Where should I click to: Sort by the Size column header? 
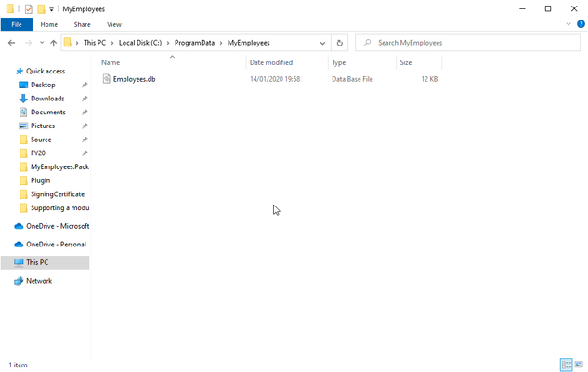coord(406,62)
